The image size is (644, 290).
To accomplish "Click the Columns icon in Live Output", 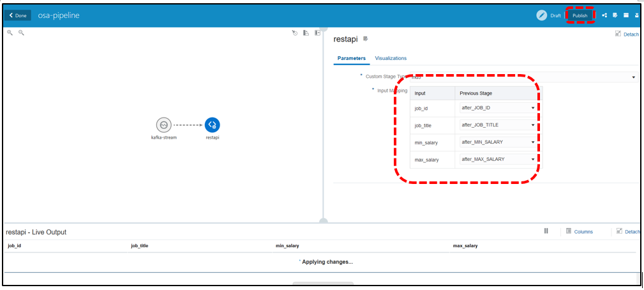I will (x=569, y=231).
